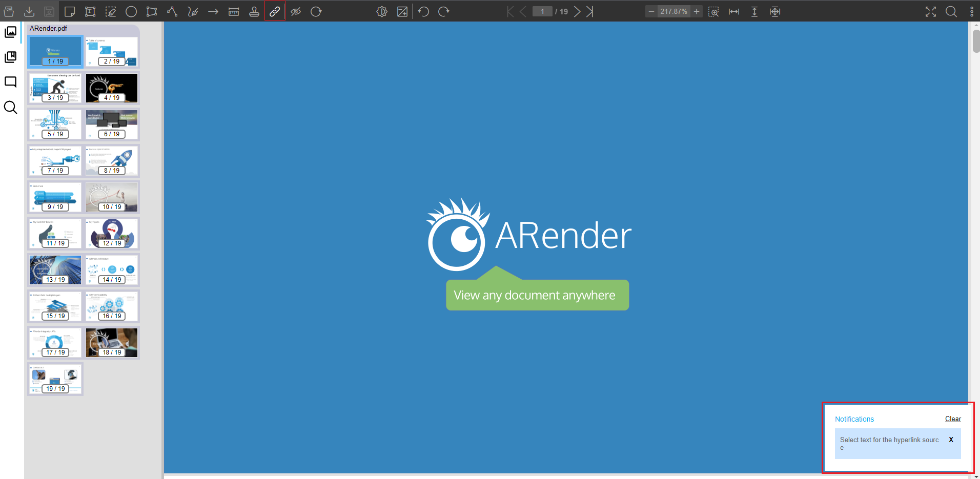This screenshot has height=479, width=980.
Task: Open page thumbnail 2 / 19
Action: [x=112, y=52]
